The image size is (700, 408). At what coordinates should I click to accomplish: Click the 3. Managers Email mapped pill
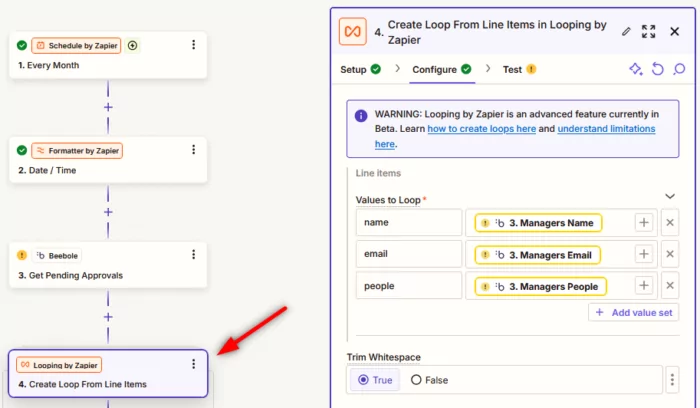(538, 255)
